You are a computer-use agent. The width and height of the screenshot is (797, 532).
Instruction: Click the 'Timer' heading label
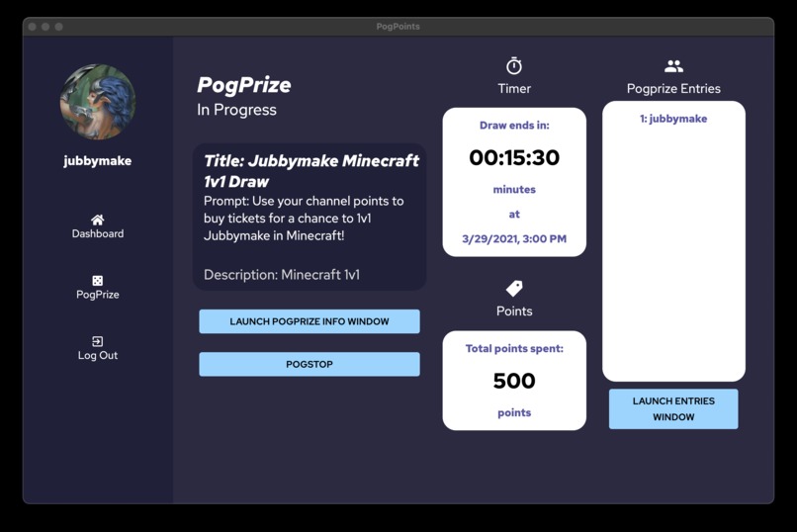pos(514,89)
